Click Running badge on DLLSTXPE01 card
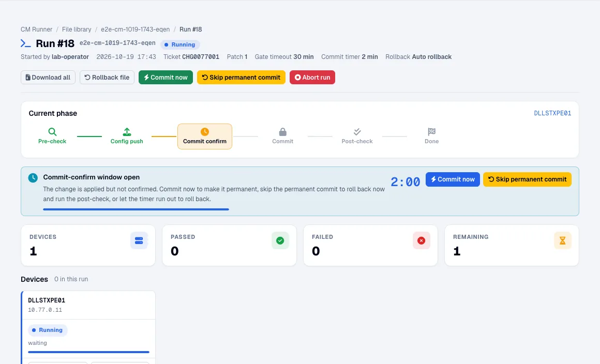This screenshot has width=600, height=364. [x=48, y=330]
